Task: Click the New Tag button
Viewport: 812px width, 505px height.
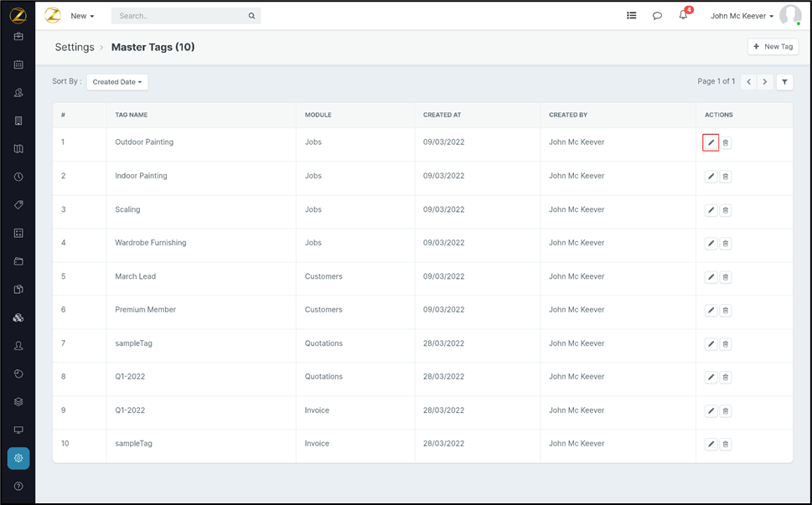Action: (773, 47)
